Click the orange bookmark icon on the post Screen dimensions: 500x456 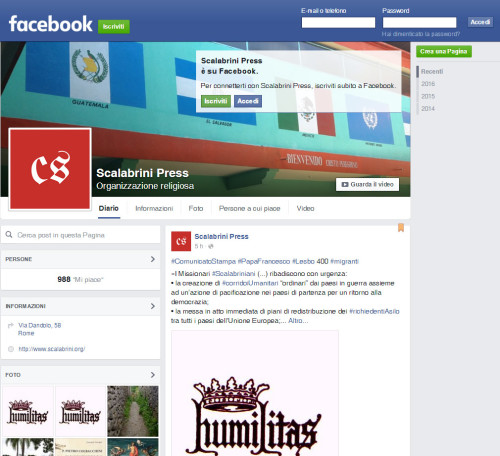[x=401, y=228]
